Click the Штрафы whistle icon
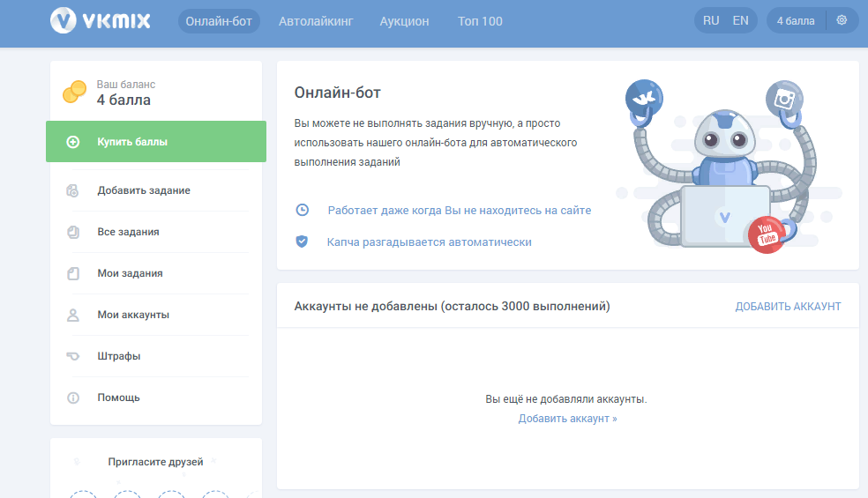Screen dimensions: 868x498 [73, 356]
